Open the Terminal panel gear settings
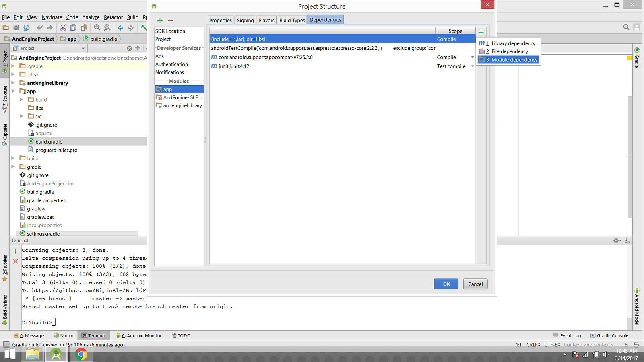This screenshot has height=362, width=644. click(x=617, y=241)
